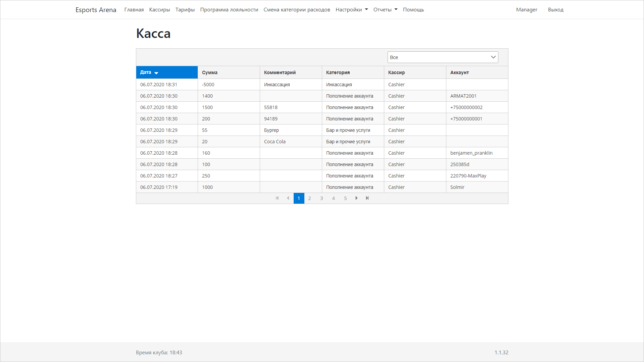The height and width of the screenshot is (362, 644).
Task: Open Смена категории расходов page
Action: pyautogui.click(x=297, y=10)
